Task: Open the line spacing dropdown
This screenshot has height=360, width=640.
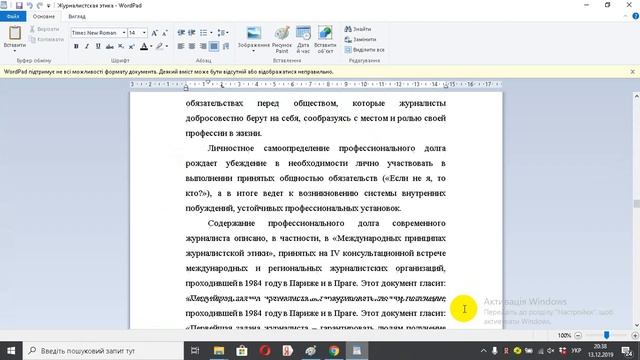Action: 223,33
